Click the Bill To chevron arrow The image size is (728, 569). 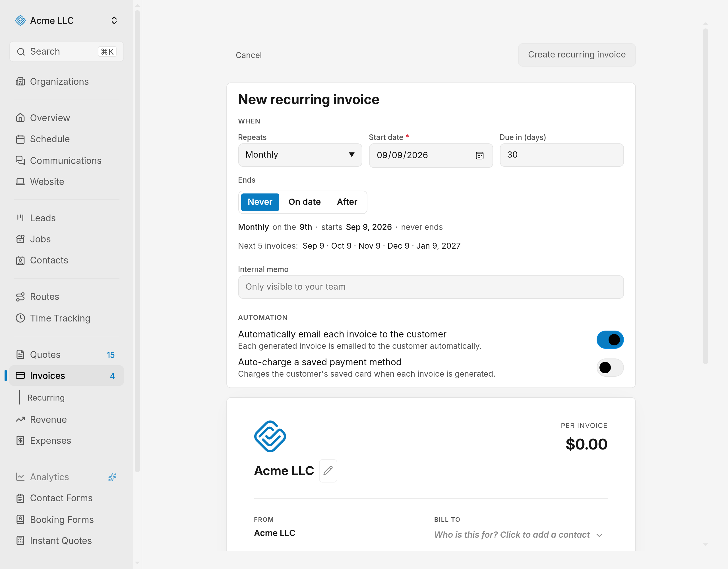pyautogui.click(x=599, y=535)
